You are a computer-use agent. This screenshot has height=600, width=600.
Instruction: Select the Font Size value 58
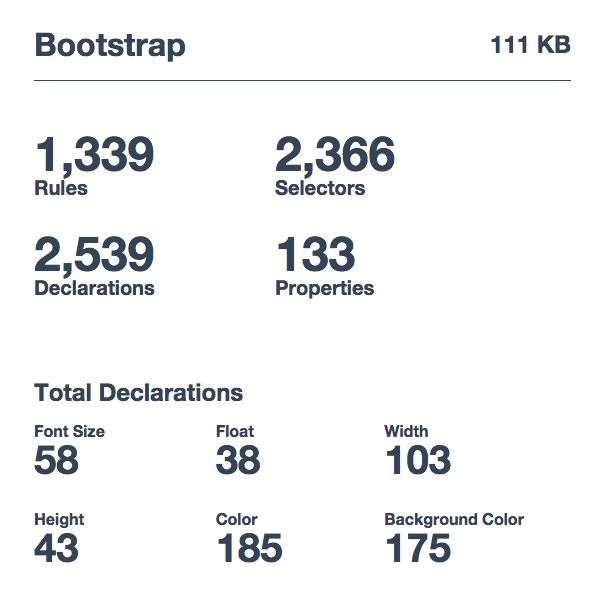click(x=57, y=461)
